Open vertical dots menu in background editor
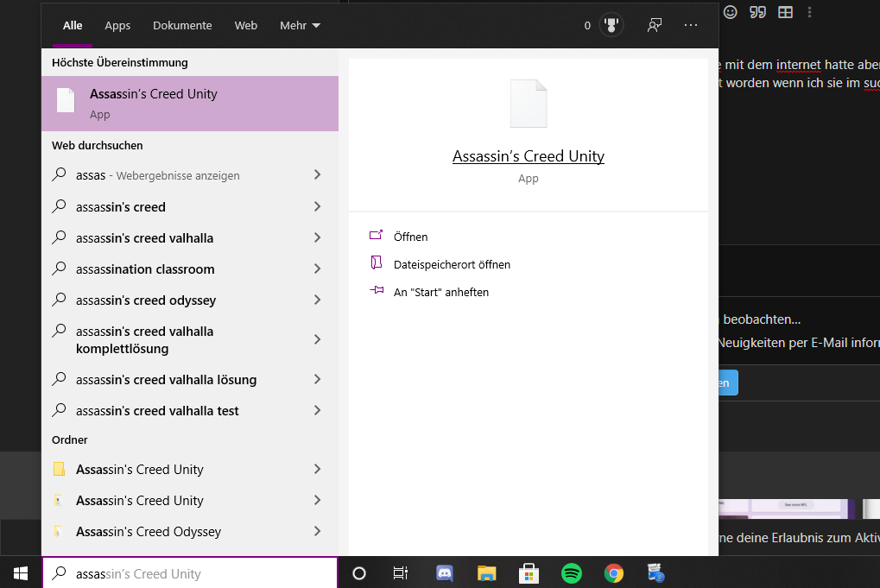The image size is (880, 588). [x=809, y=12]
